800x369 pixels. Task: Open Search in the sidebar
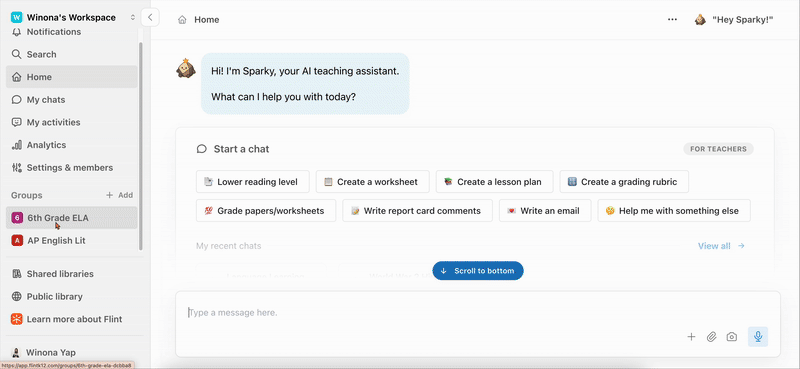71,54
